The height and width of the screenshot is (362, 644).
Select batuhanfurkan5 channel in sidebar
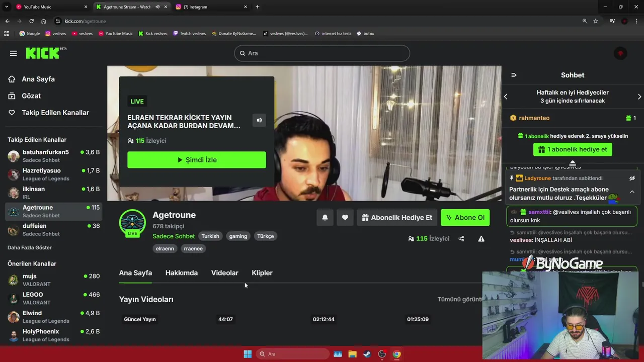(54, 156)
